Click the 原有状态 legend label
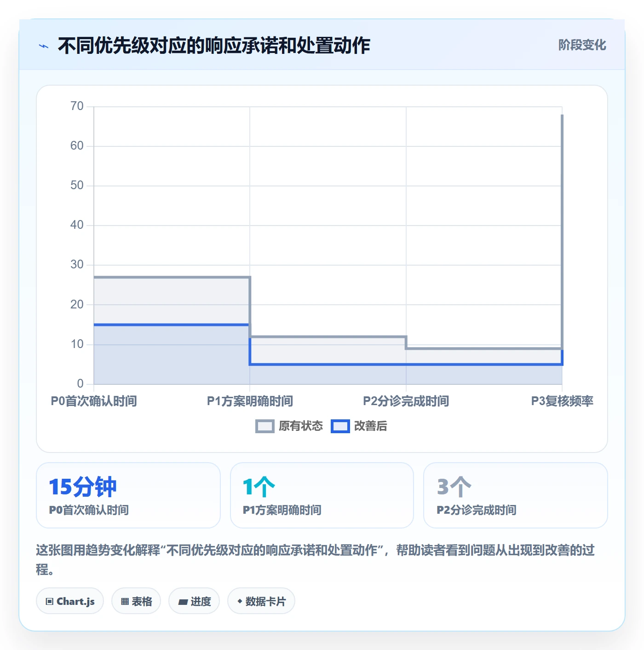The image size is (644, 650). click(301, 426)
